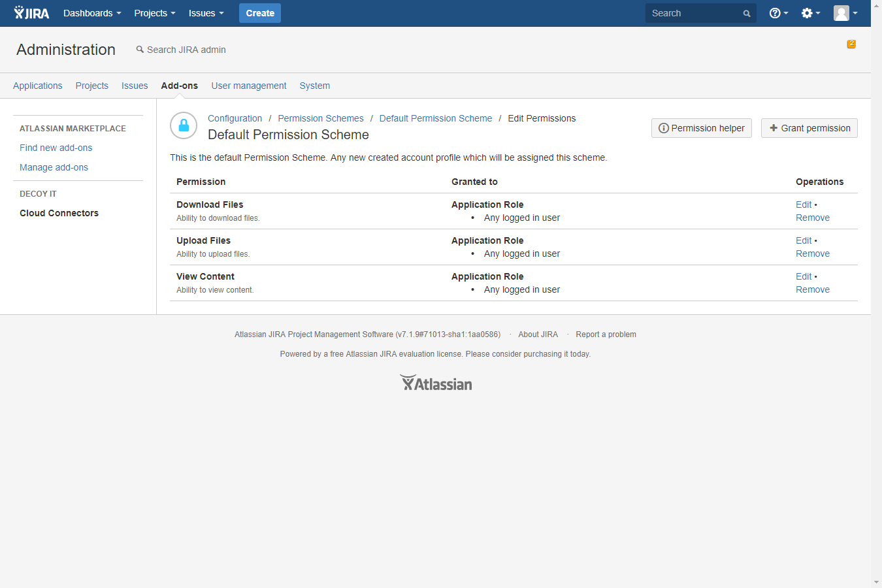This screenshot has height=588, width=882.
Task: Click the Grant permission button
Action: tap(809, 128)
